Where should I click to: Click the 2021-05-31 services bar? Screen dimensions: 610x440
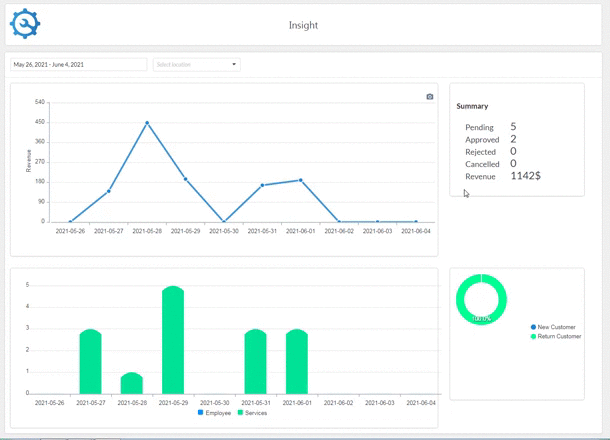tap(255, 361)
